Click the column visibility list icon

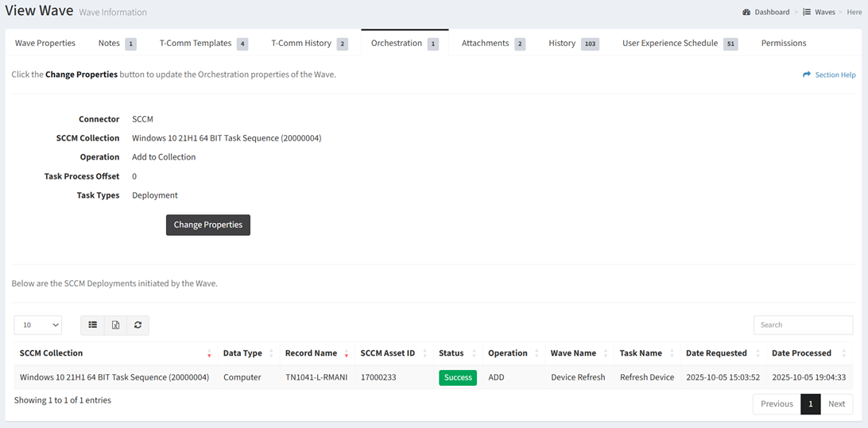[93, 325]
